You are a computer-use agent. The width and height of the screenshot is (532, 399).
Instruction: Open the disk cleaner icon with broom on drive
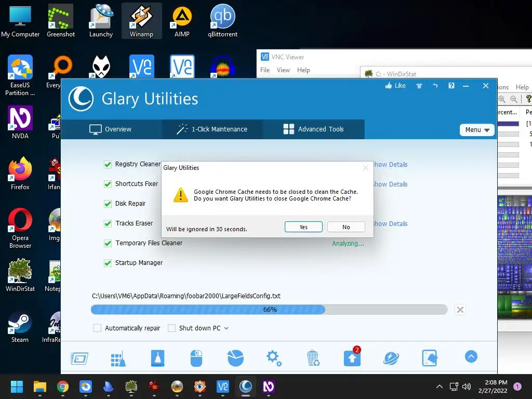coord(157,358)
